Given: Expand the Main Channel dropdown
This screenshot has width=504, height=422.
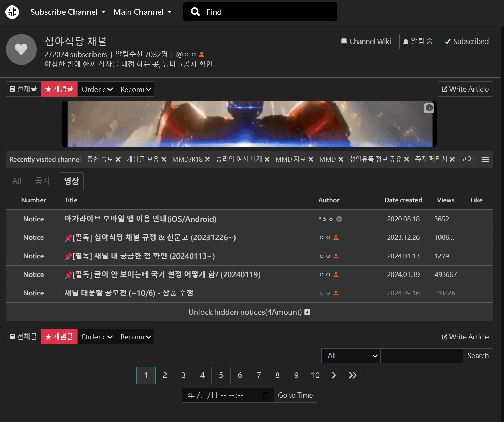Looking at the screenshot, I should point(142,12).
